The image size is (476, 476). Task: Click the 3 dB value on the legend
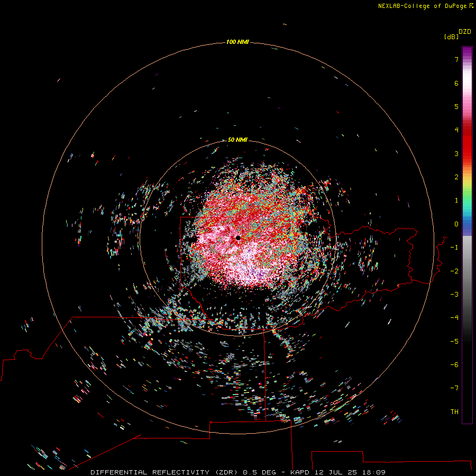456,153
